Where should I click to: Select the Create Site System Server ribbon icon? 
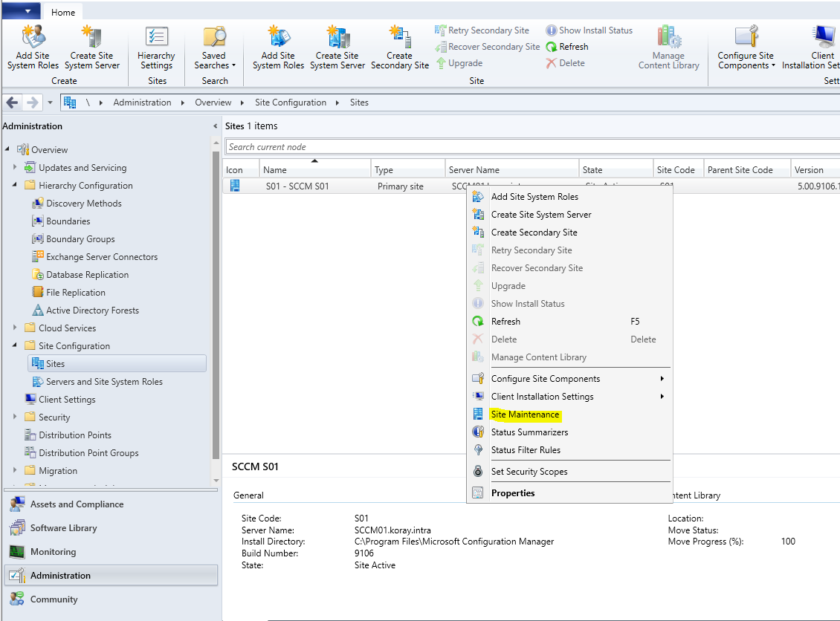[x=92, y=45]
